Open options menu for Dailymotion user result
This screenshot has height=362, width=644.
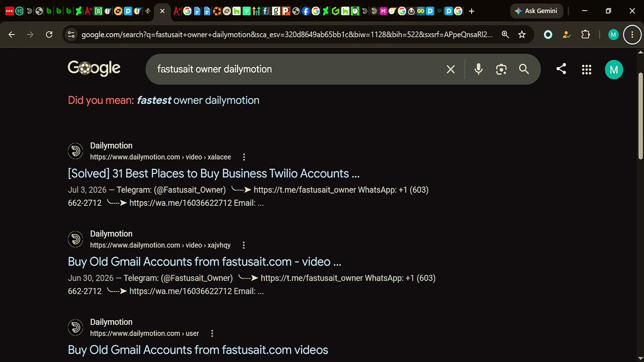[x=212, y=333]
